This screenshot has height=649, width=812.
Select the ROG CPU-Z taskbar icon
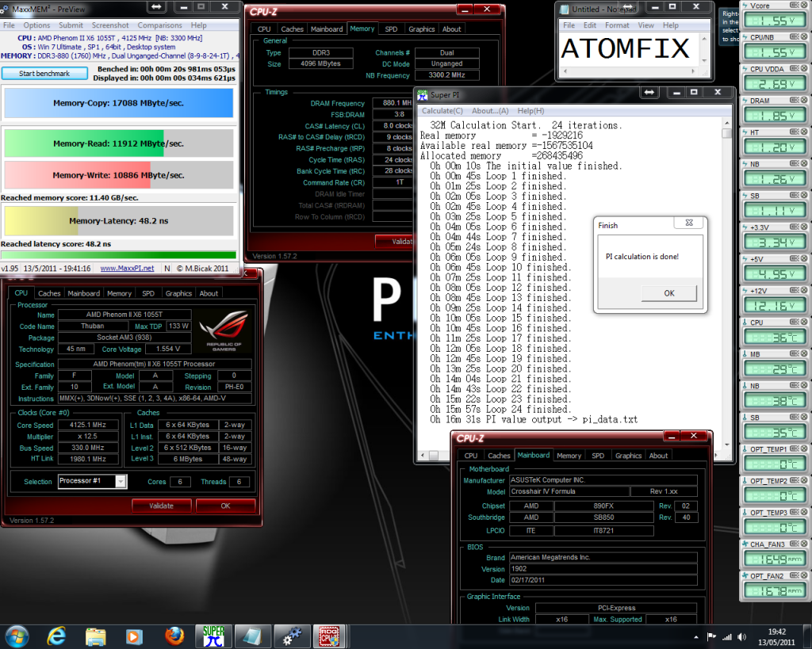tap(329, 636)
